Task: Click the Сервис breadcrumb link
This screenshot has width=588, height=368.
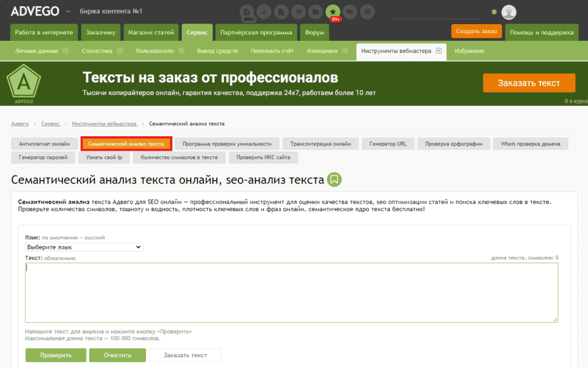Action: [x=50, y=124]
